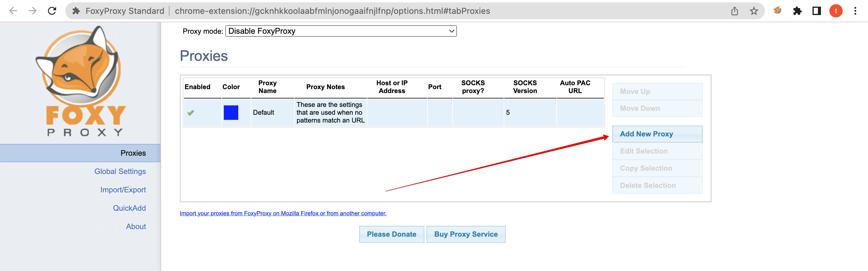Follow the import proxies from Firefox link
The width and height of the screenshot is (868, 271).
(283, 213)
